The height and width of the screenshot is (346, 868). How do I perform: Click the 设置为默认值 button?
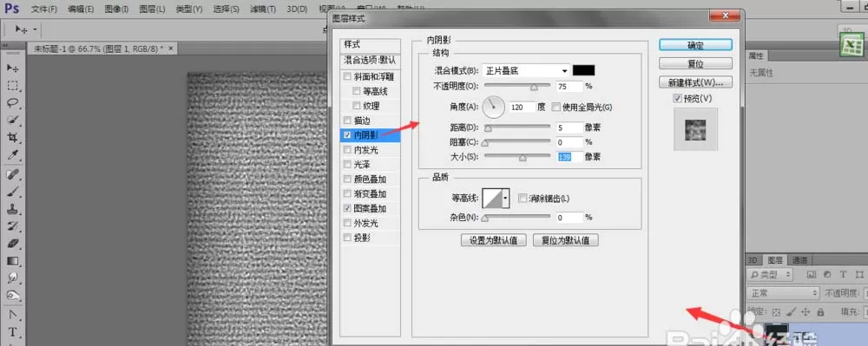(x=493, y=240)
